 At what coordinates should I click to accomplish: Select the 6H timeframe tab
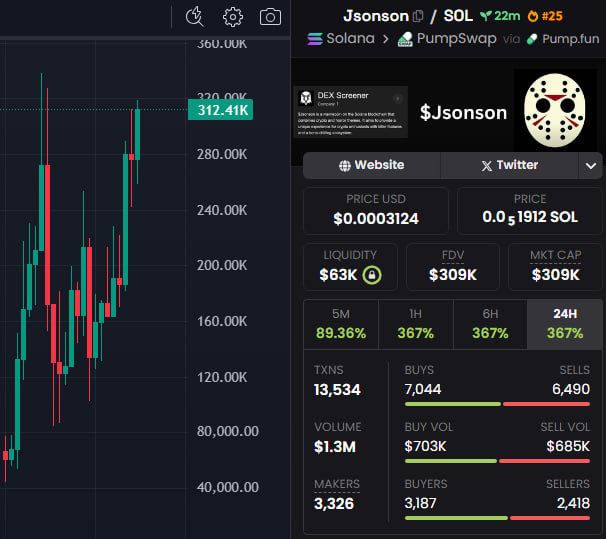pos(490,324)
